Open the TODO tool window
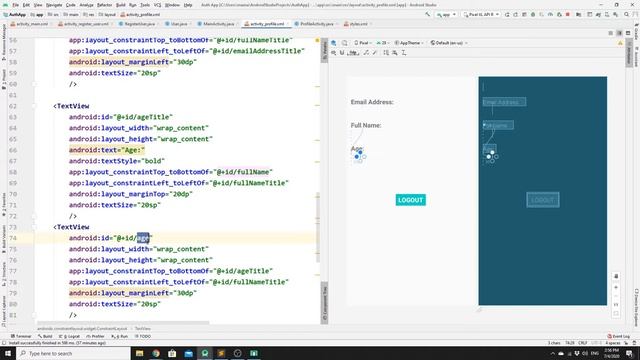This screenshot has width=640, height=360. point(143,336)
